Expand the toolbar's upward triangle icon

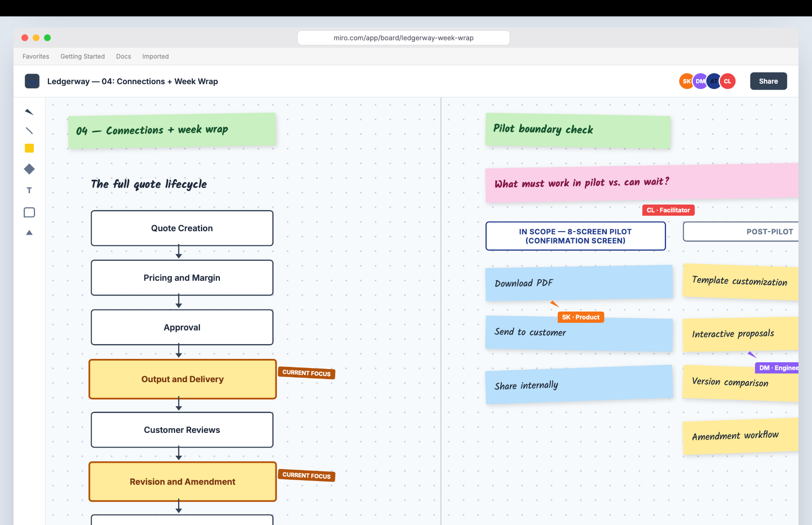tap(29, 232)
